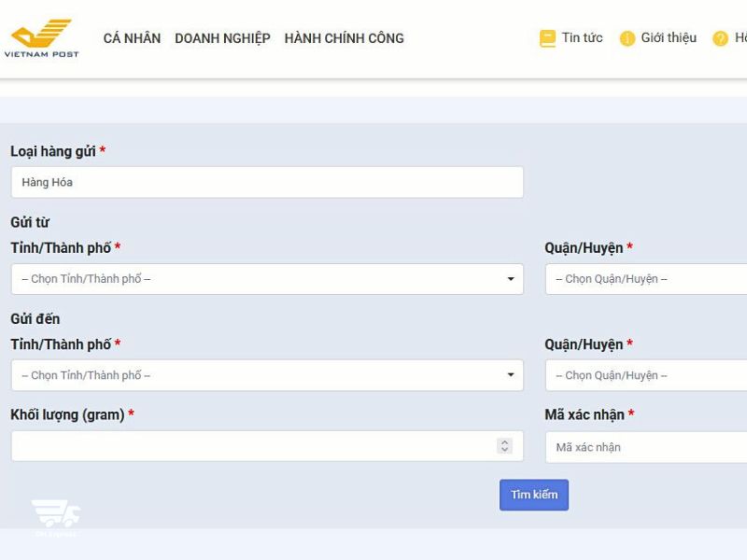Click the book icon beside Tin tức
The width and height of the screenshot is (747, 560).
tap(547, 38)
